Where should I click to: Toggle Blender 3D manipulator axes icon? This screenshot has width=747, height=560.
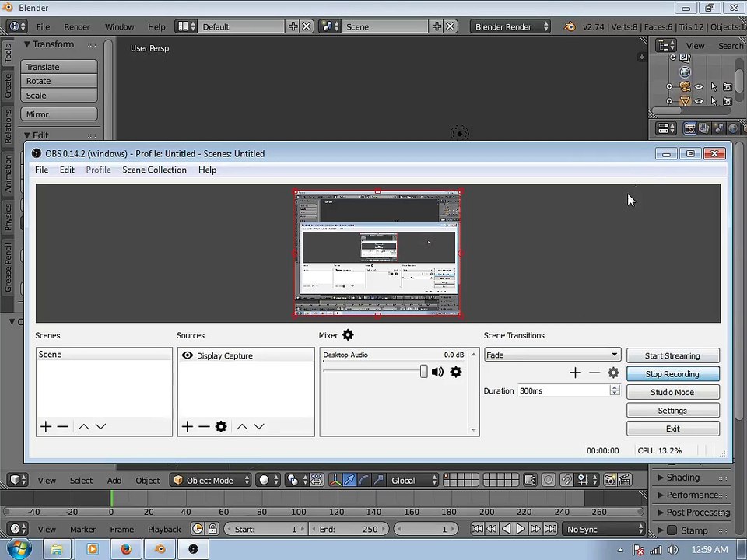335,480
